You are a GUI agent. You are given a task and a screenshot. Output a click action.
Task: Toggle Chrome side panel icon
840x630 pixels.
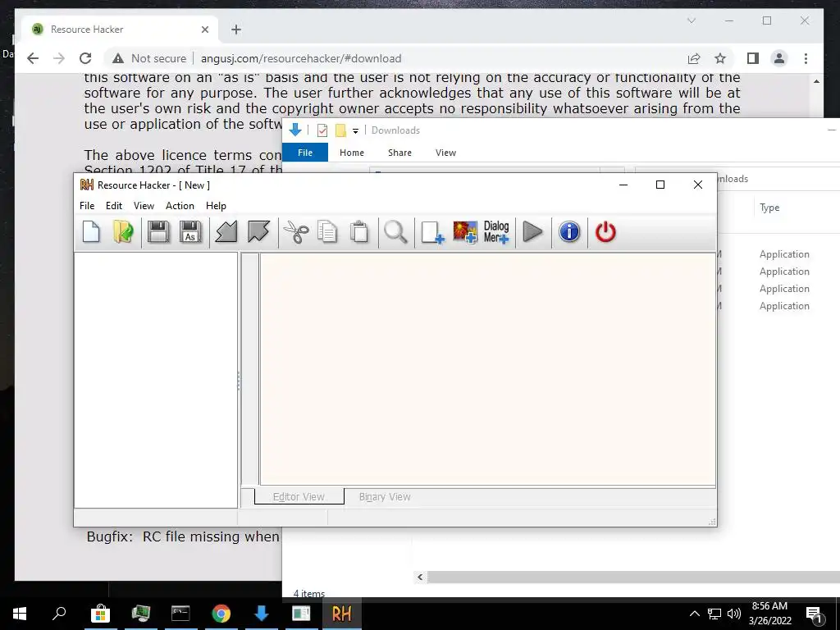point(753,58)
